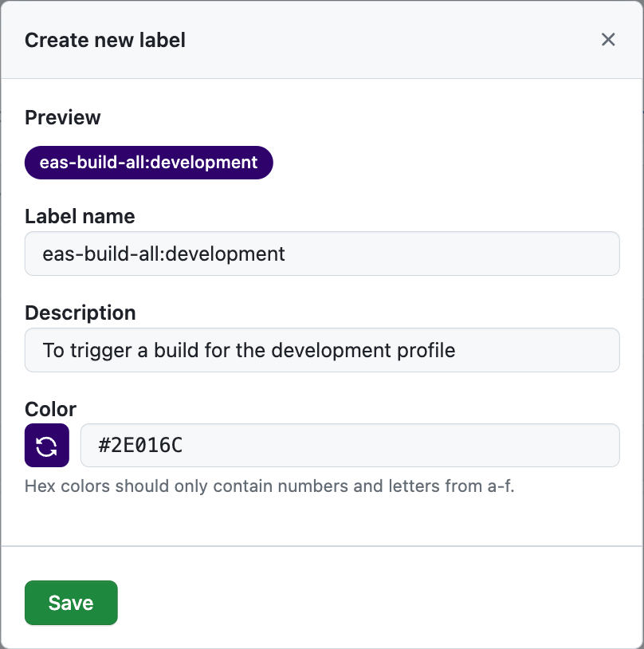Select the Color section label
Viewport: 644px width, 649px height.
[x=49, y=409]
